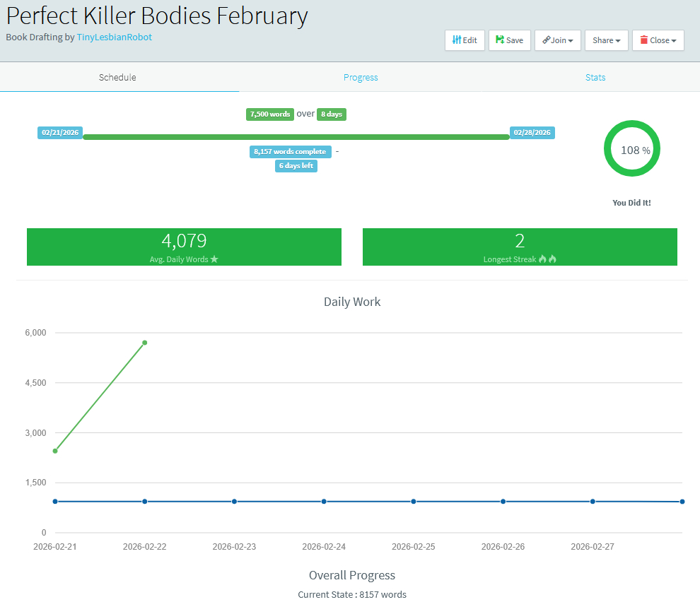Click the 02/28/2026 end date label

(x=532, y=133)
